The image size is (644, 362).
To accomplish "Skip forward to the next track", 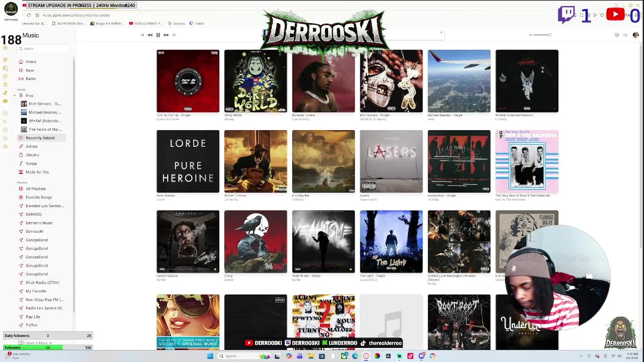I will 166,35.
